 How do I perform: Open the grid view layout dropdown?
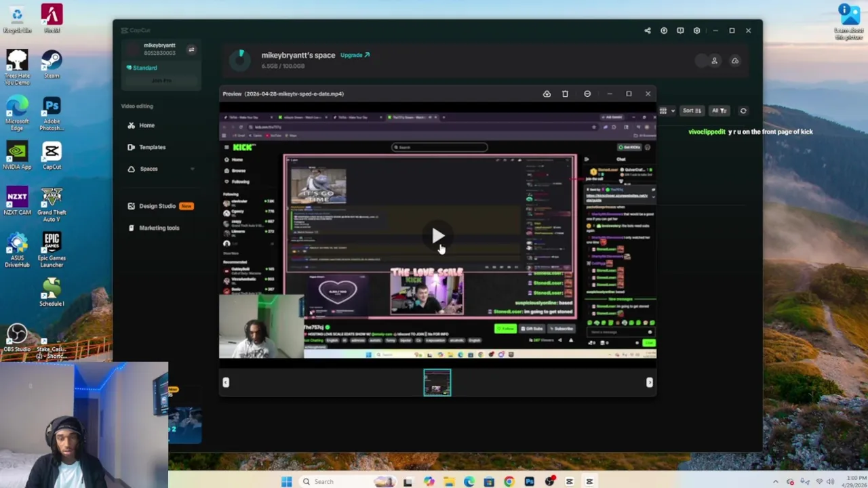click(667, 110)
